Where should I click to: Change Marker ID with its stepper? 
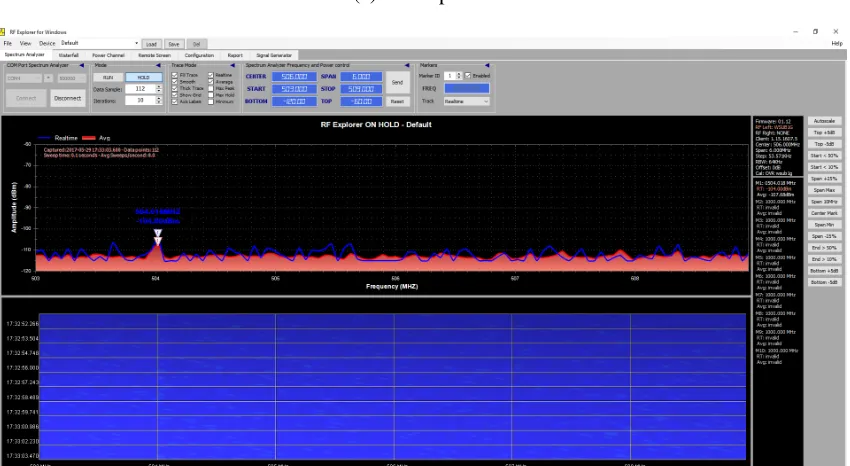459,76
